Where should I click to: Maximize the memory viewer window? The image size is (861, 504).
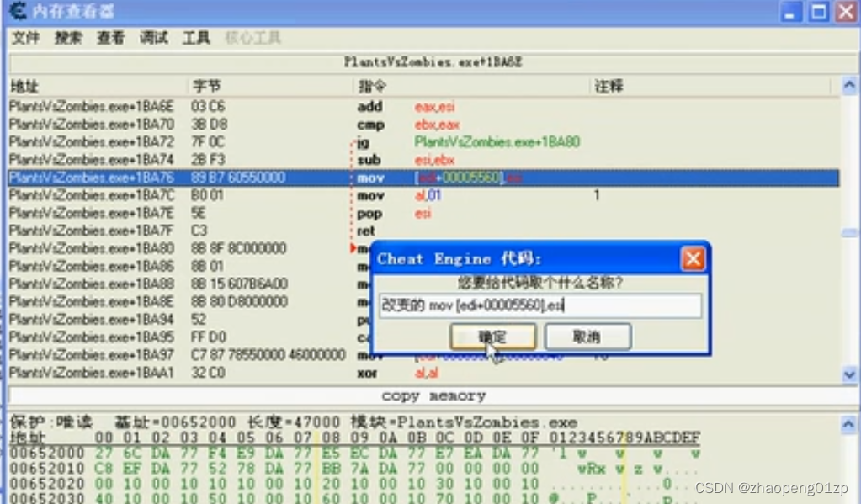coord(819,12)
